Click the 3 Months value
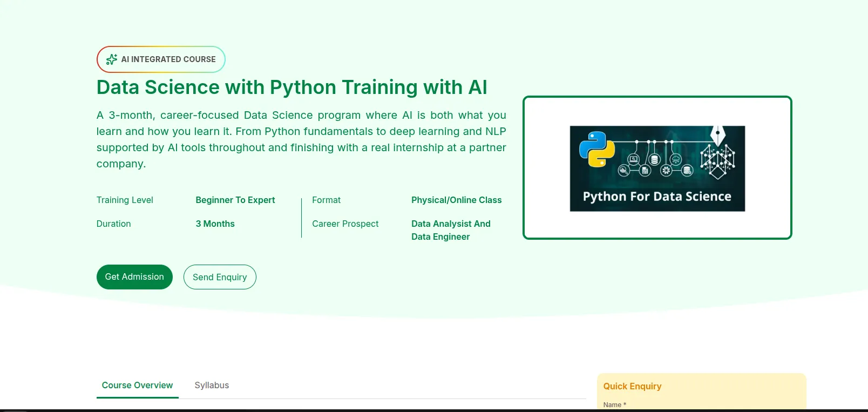The height and width of the screenshot is (412, 868). pyautogui.click(x=215, y=224)
